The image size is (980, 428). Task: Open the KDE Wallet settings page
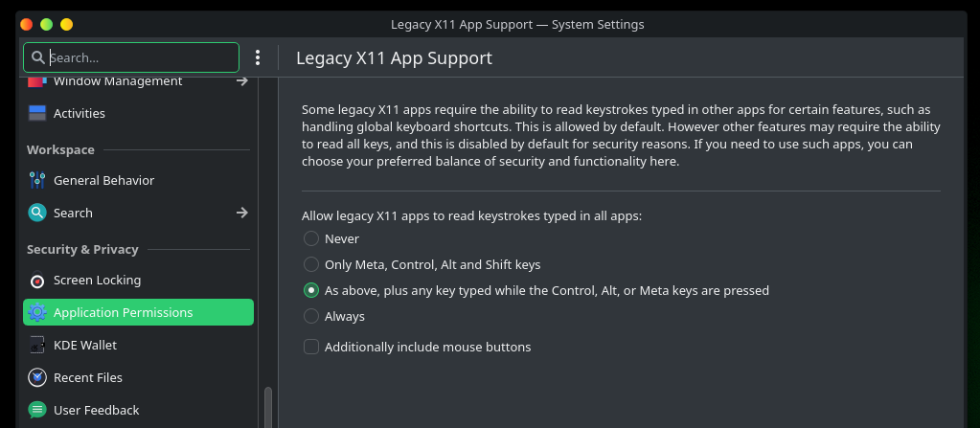pos(85,345)
